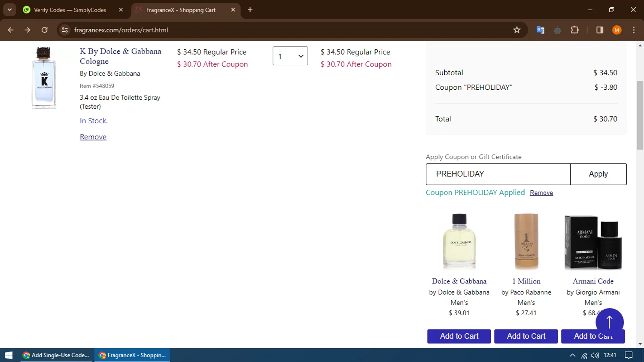Expand the tab search dropdown
This screenshot has height=362, width=644.
click(9, 10)
